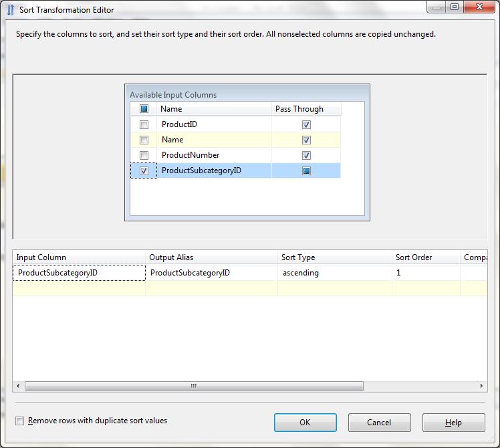Check the Name column checkbox
500x448 pixels.
[x=144, y=140]
